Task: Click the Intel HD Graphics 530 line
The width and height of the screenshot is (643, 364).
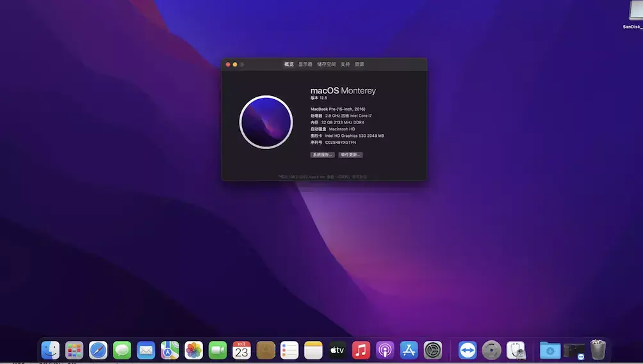Action: 347,136
